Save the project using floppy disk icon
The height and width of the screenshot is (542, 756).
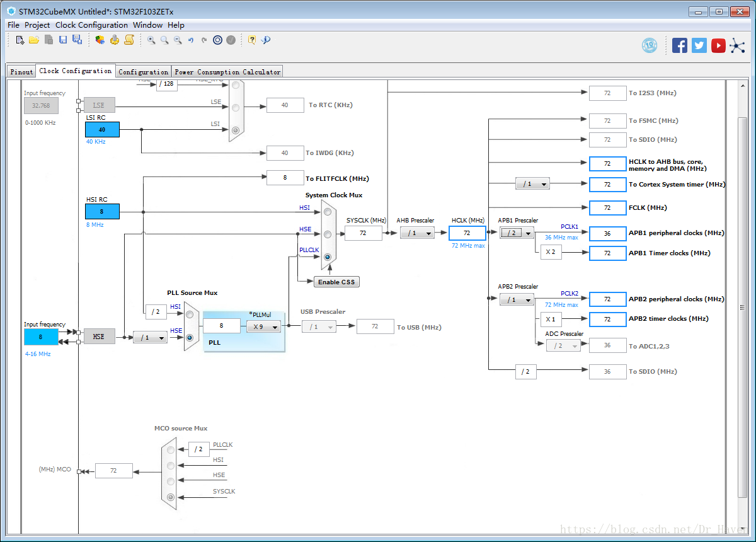point(63,40)
